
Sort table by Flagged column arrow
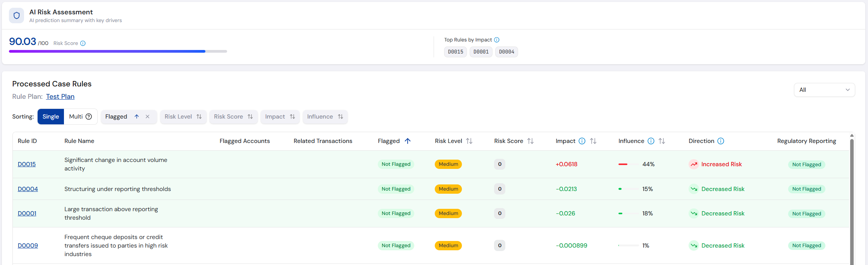pyautogui.click(x=408, y=141)
